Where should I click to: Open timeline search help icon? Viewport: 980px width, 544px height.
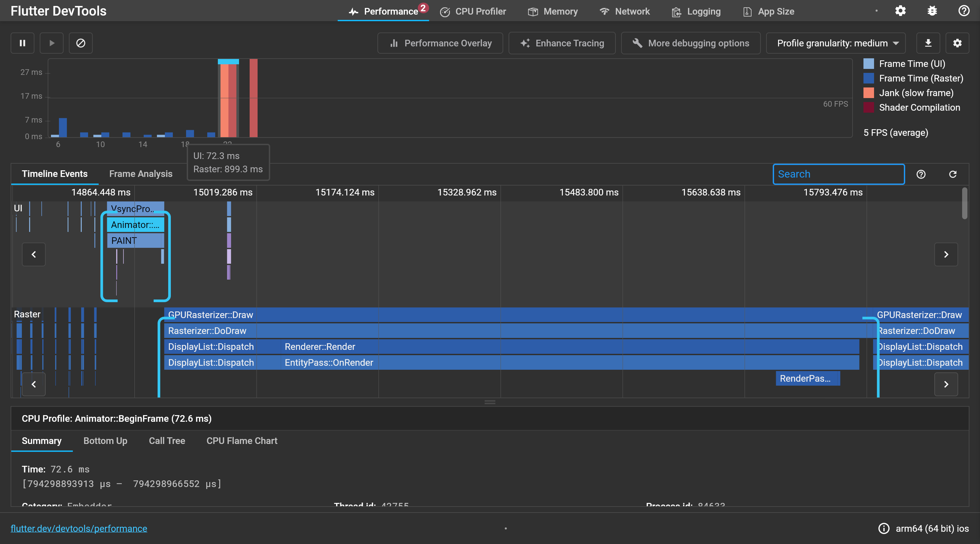coord(921,174)
